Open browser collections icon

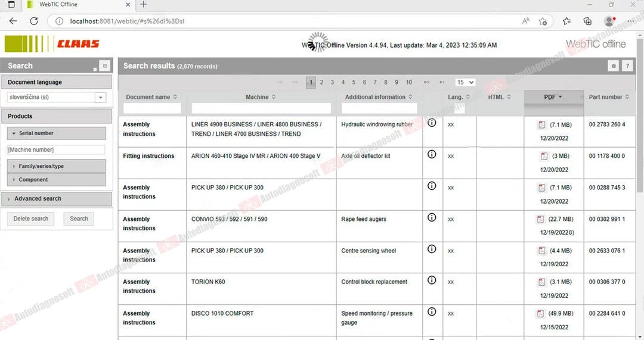pyautogui.click(x=588, y=21)
